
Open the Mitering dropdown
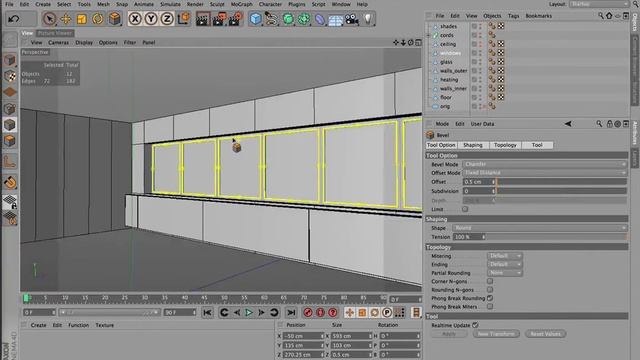[x=505, y=256]
